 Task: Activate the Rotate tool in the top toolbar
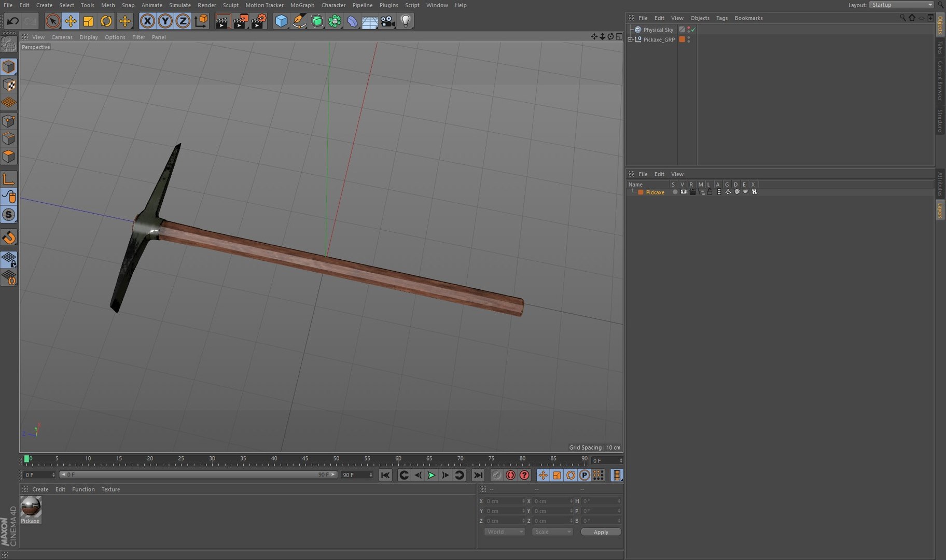click(x=106, y=21)
